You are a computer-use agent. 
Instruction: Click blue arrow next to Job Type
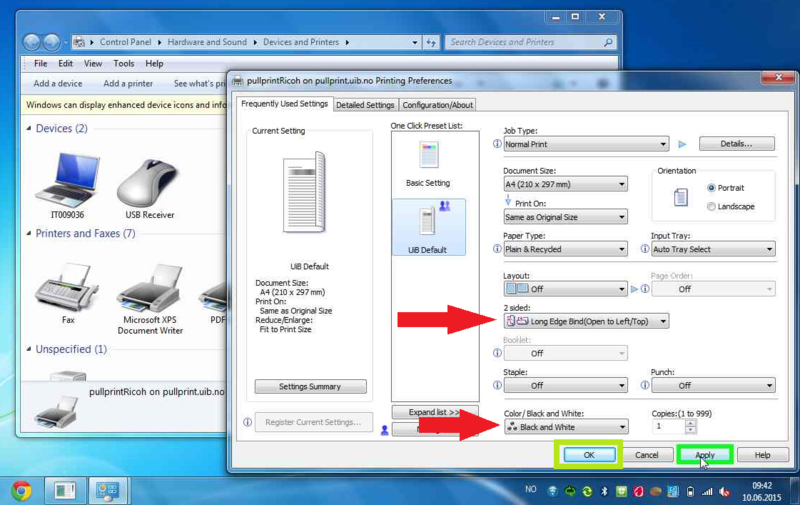pos(682,144)
